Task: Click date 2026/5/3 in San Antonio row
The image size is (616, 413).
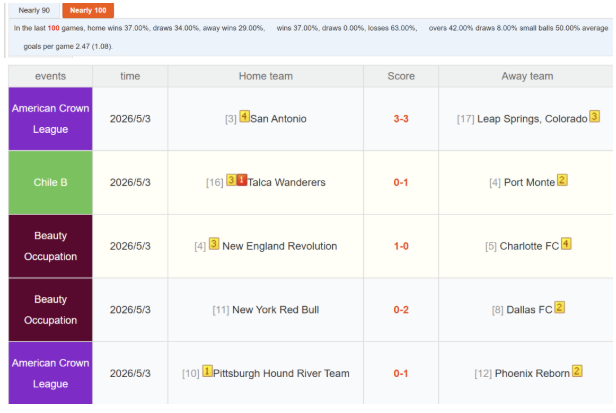Action: coord(130,119)
